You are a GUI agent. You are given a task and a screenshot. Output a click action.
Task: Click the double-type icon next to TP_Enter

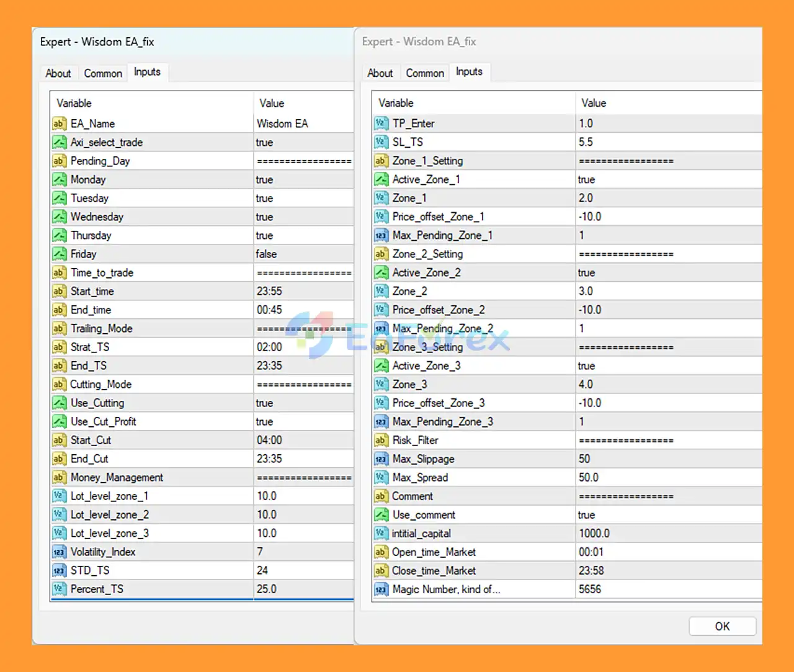381,123
